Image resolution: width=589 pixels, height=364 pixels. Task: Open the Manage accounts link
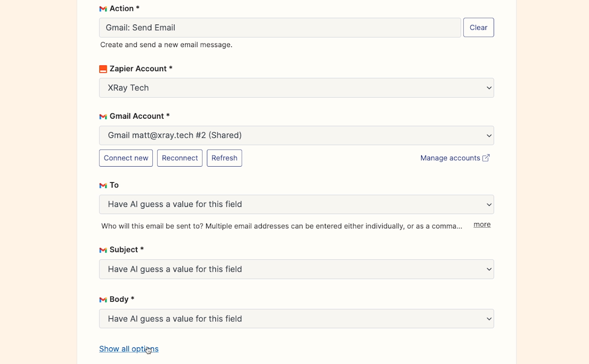pos(450,158)
